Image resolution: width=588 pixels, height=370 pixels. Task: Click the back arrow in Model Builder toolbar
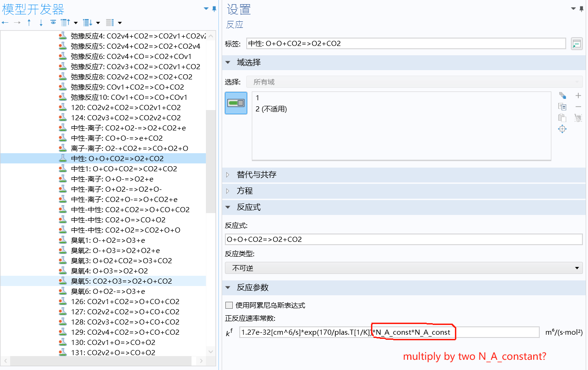pos(6,23)
